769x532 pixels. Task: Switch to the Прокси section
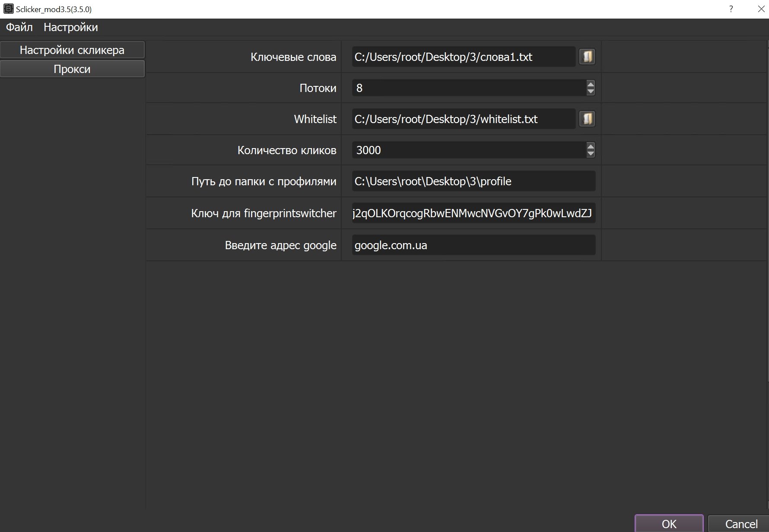72,69
